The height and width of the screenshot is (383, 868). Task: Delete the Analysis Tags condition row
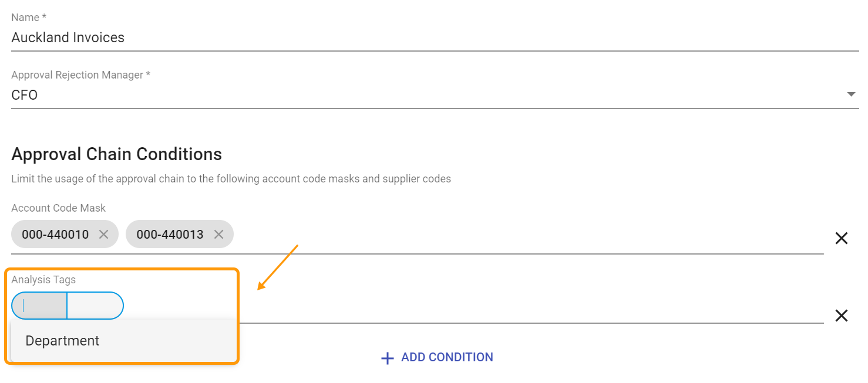click(841, 316)
